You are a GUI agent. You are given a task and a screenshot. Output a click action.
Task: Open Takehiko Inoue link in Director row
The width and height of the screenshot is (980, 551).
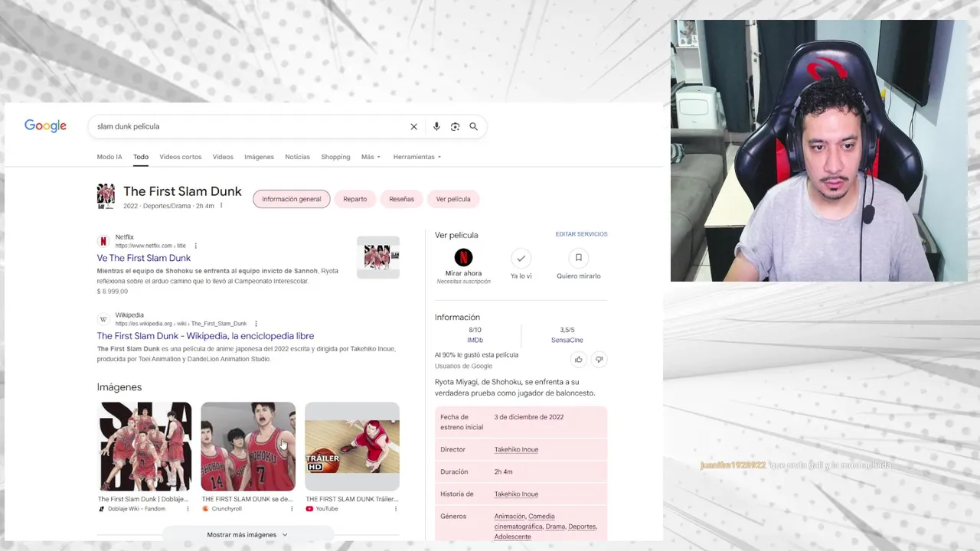(x=516, y=449)
